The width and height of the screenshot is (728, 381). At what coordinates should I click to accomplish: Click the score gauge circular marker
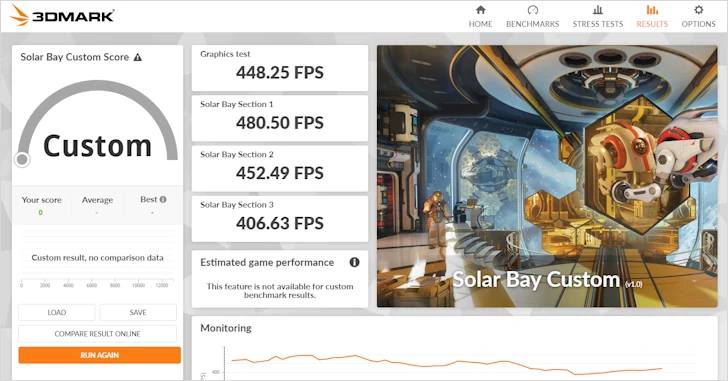[x=22, y=159]
